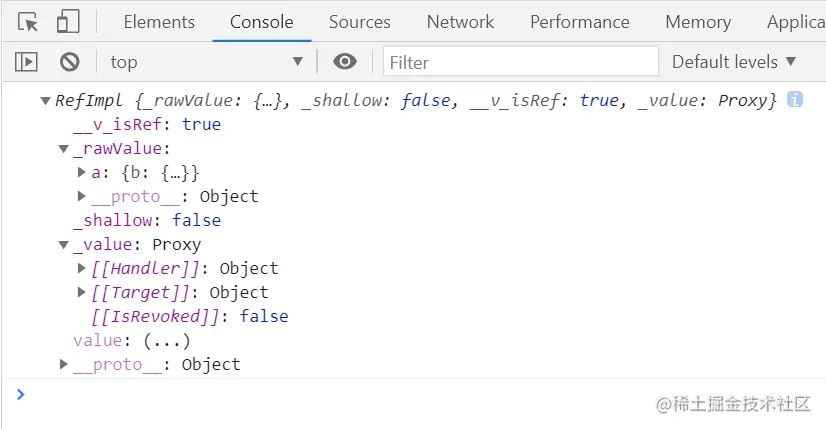Open the top context dropdown
This screenshot has height=429, width=826.
pos(206,62)
